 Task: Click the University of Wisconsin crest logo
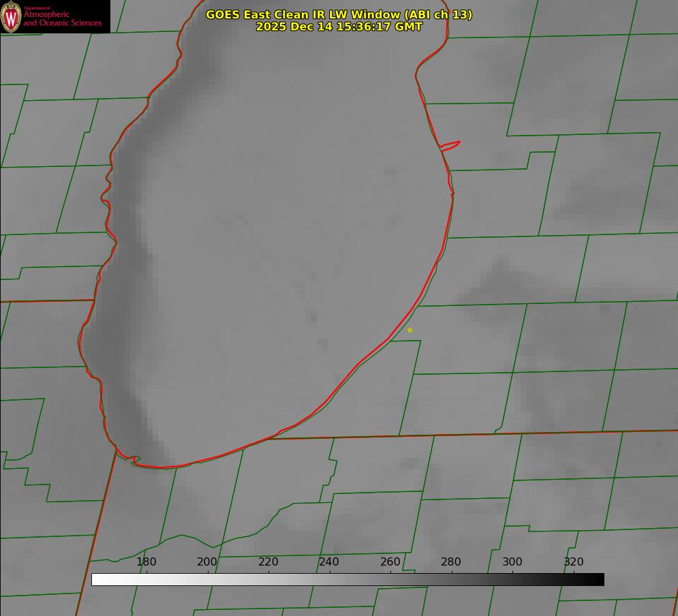pos(12,16)
